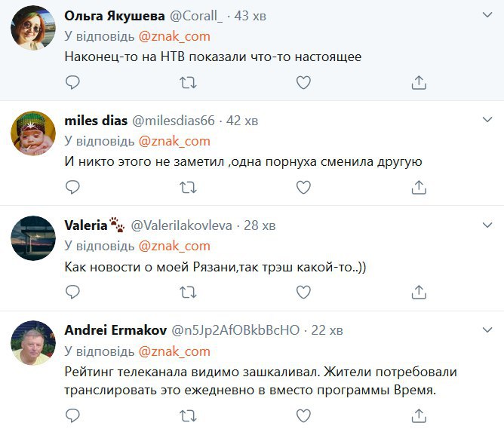
Task: Reply to Ольга Якушева's tweet
Action: click(x=72, y=82)
